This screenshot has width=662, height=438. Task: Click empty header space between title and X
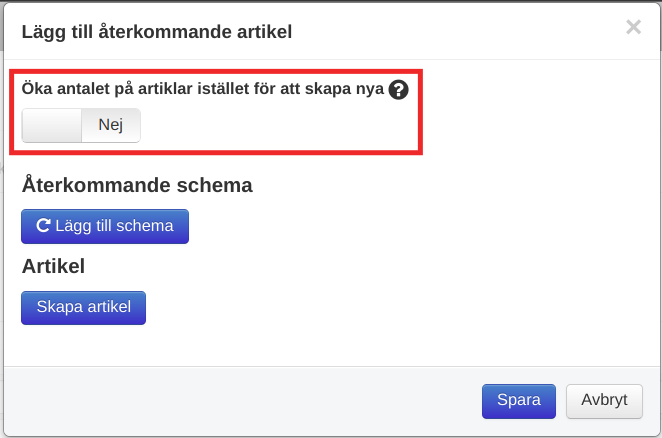pyautogui.click(x=450, y=32)
